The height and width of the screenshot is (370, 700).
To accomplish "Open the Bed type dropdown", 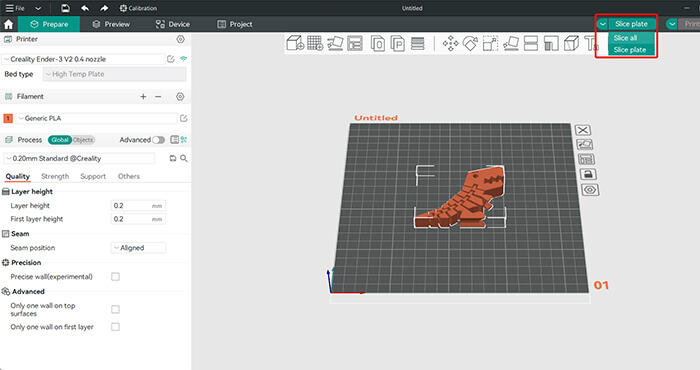I will tap(114, 74).
